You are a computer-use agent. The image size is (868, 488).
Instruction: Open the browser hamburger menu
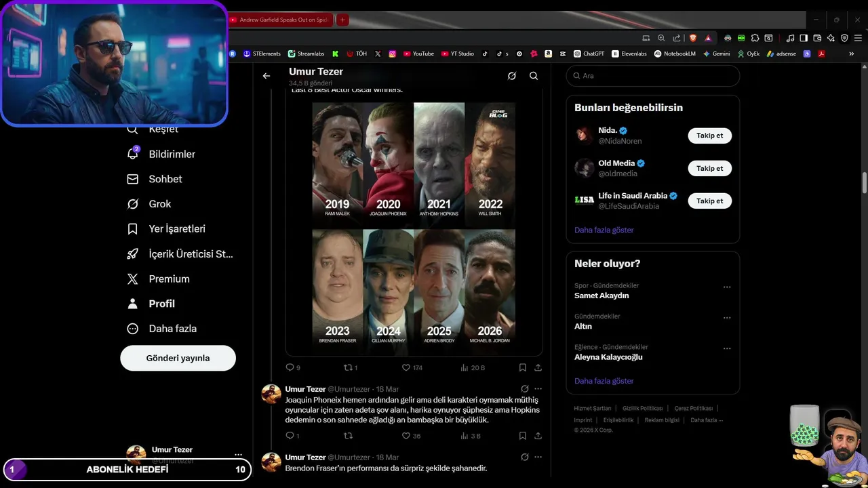(x=858, y=38)
